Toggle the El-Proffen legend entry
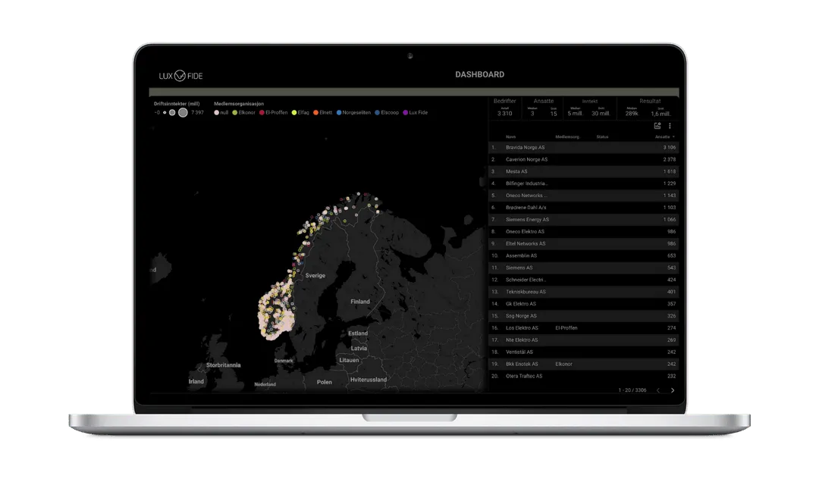Viewport: 819px width, 504px height. [274, 112]
